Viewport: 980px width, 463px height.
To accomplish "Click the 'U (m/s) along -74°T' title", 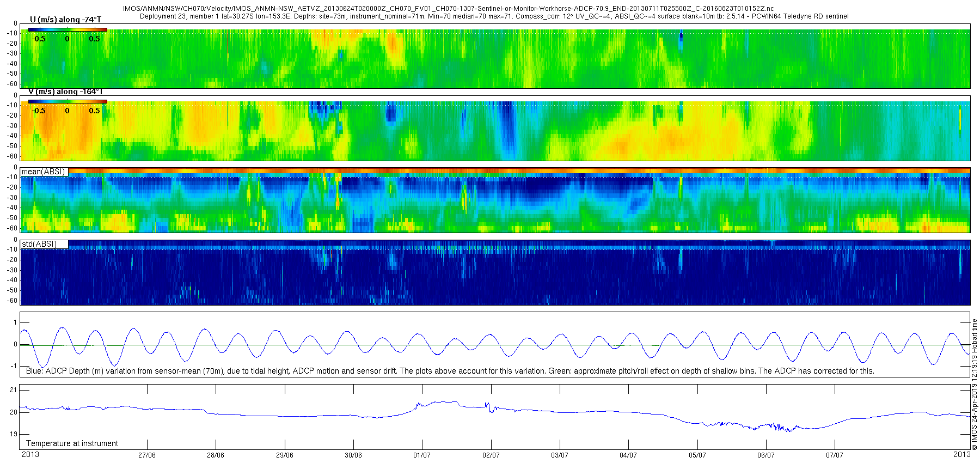I will 65,20.
